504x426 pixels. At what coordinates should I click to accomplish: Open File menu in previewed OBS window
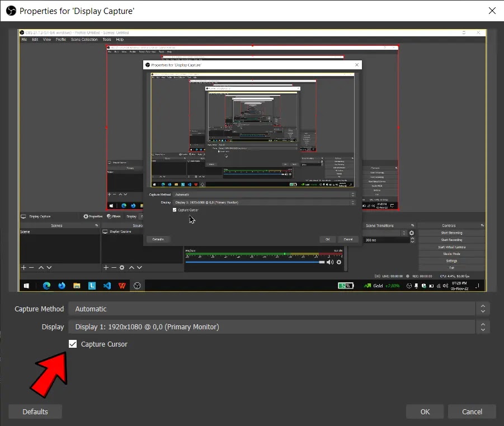coord(24,40)
